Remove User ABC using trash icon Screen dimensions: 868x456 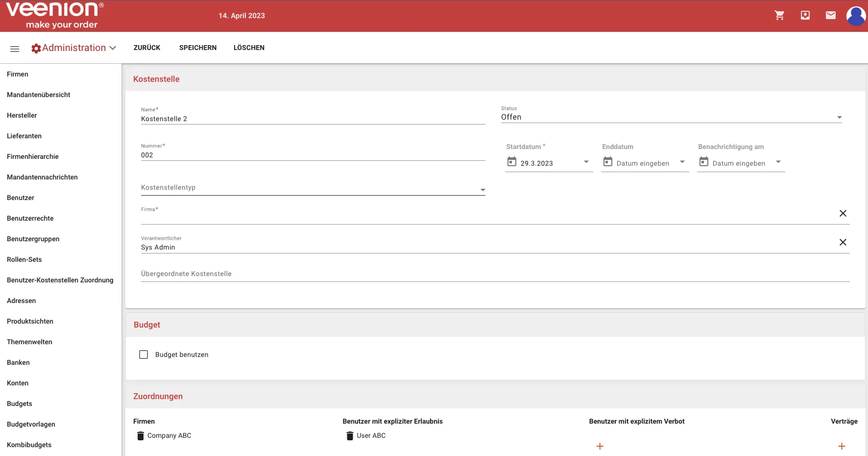[x=350, y=436]
